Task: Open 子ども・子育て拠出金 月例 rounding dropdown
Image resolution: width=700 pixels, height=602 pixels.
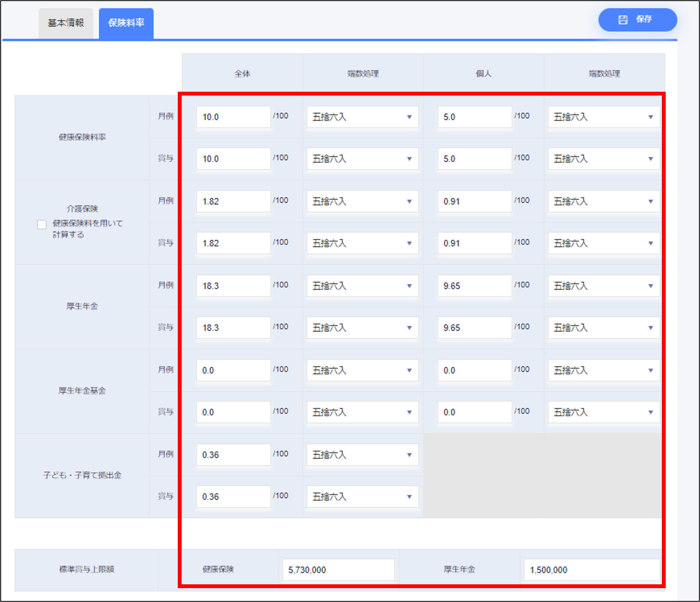Action: [x=362, y=454]
